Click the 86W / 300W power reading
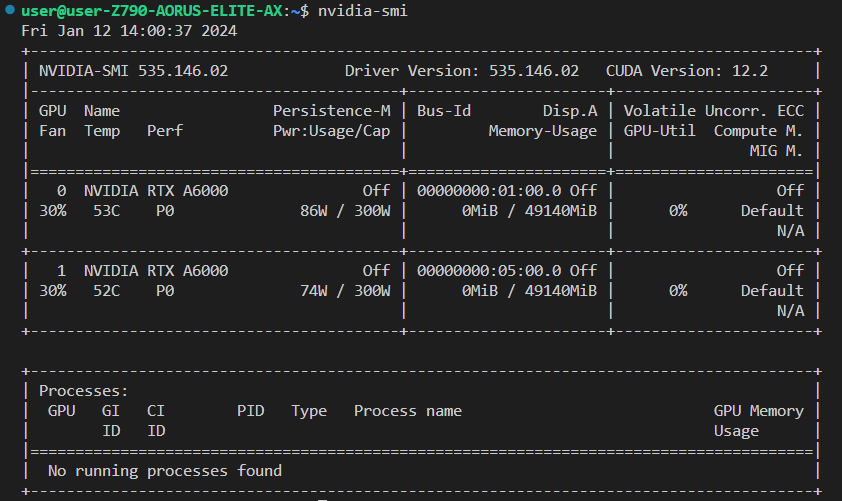The image size is (842, 501). point(345,211)
